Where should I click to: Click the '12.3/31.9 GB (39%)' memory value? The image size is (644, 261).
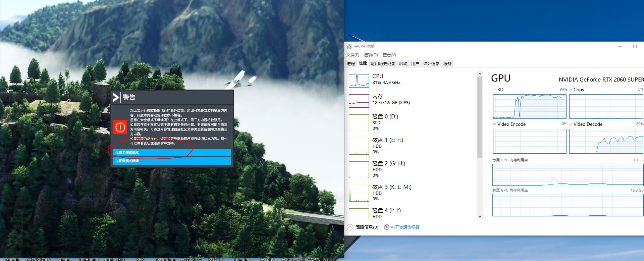point(391,103)
